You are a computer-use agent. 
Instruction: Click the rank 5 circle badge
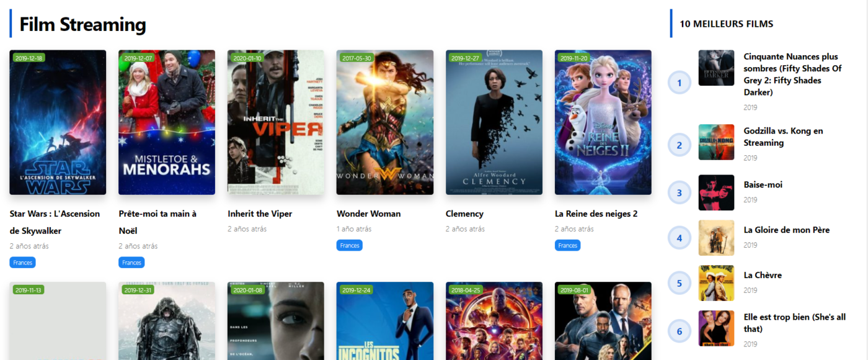click(x=680, y=283)
